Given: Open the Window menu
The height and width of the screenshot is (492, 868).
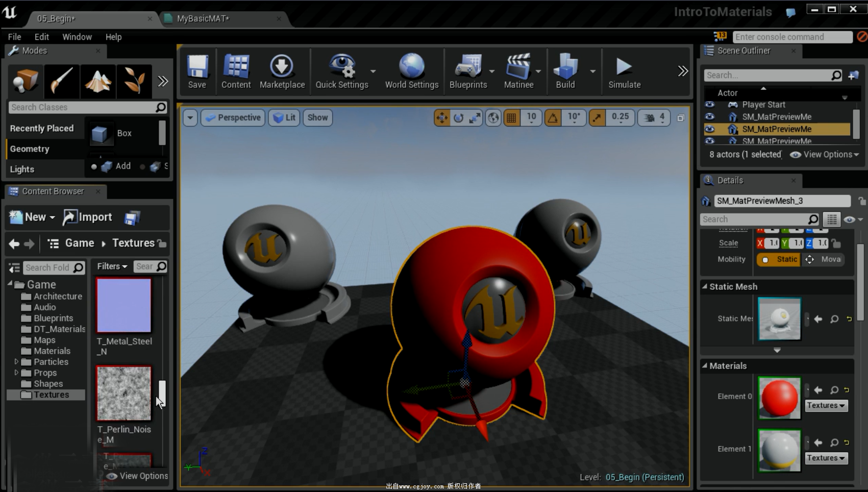Looking at the screenshot, I should click(77, 37).
